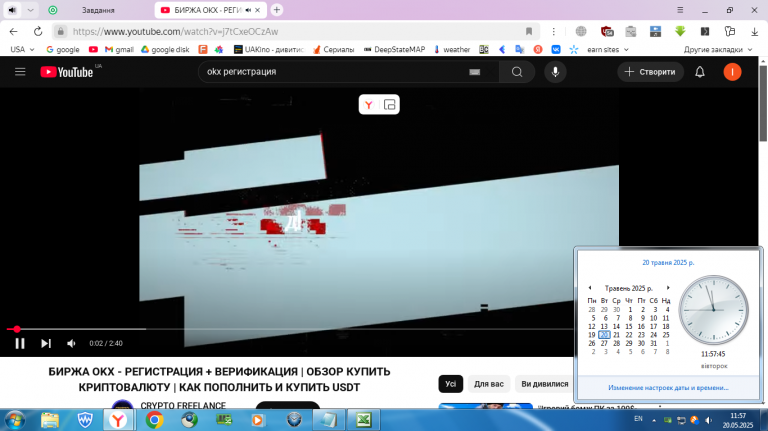The image size is (768, 431).
Task: Open the UAKino bookmark
Action: click(269, 49)
